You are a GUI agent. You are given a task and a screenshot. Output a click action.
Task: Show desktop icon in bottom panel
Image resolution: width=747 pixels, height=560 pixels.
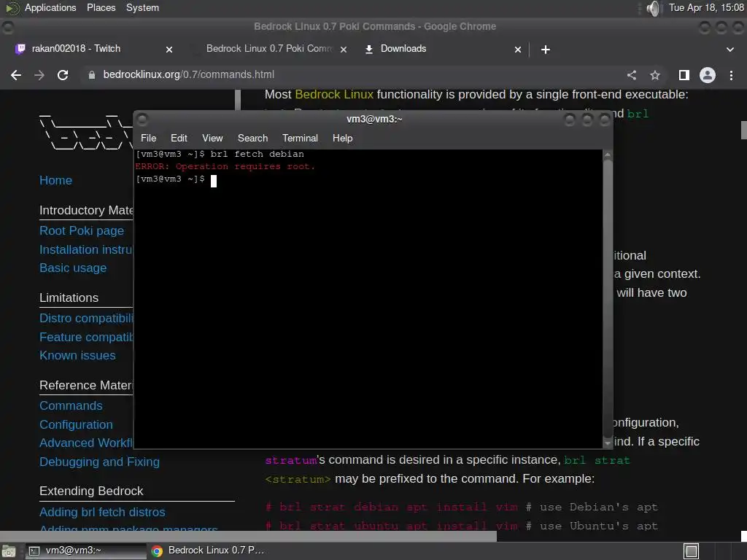pos(9,551)
